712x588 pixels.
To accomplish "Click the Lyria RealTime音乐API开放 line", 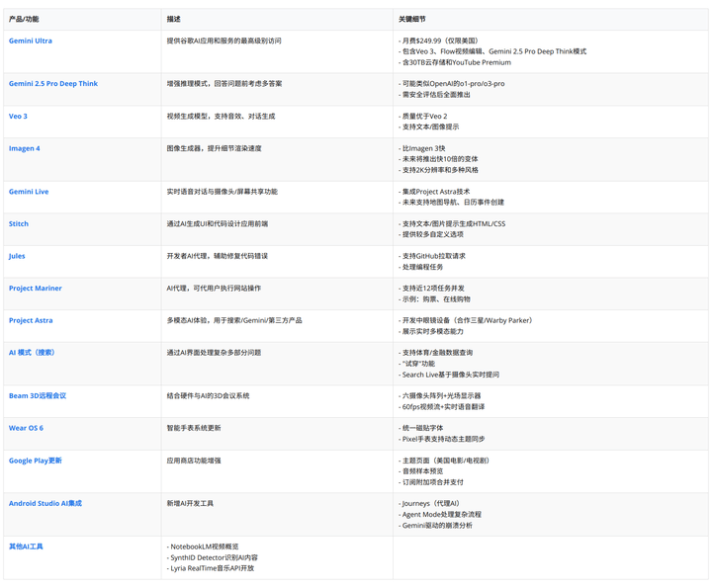I will (211, 568).
